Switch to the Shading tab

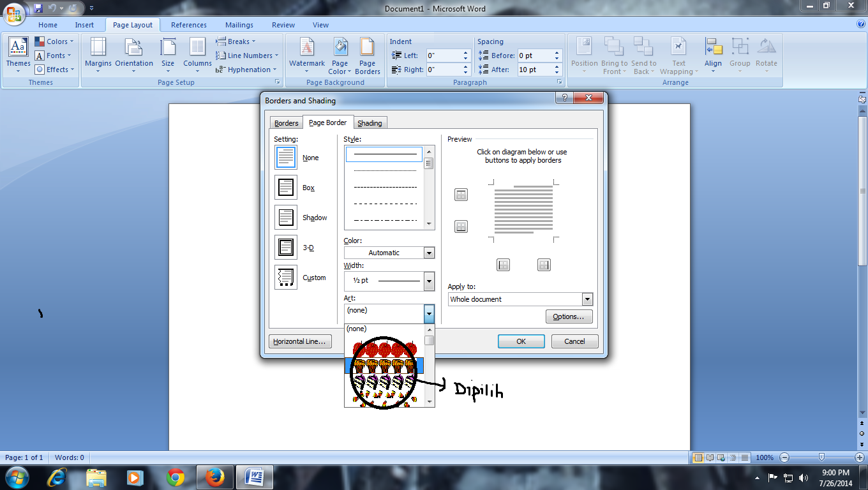coord(370,122)
